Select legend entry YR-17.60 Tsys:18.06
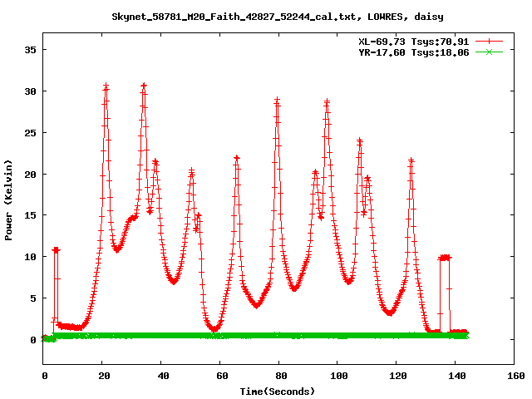The image size is (532, 399). [x=414, y=52]
